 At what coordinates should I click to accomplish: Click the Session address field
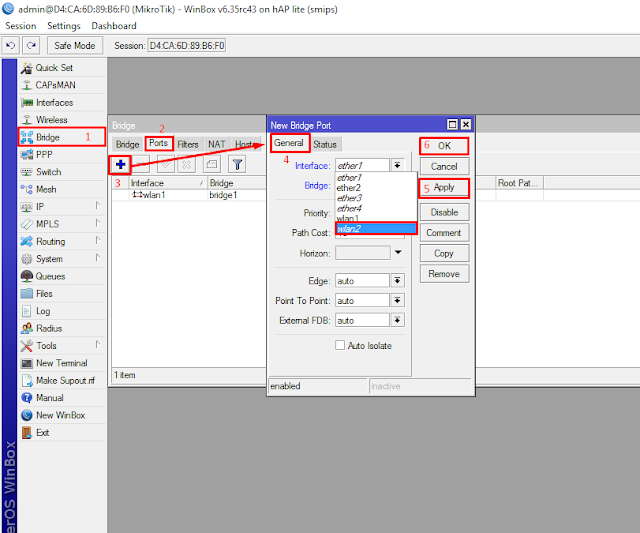187,45
